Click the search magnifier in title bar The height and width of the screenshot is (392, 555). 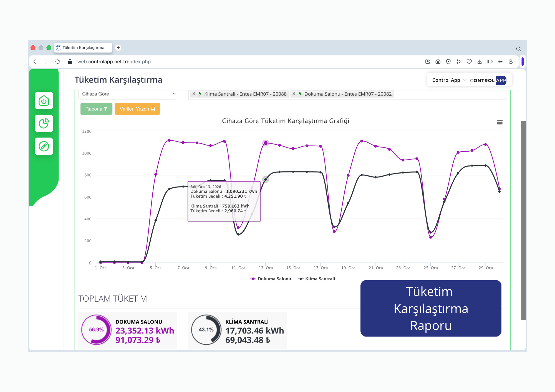pyautogui.click(x=518, y=49)
